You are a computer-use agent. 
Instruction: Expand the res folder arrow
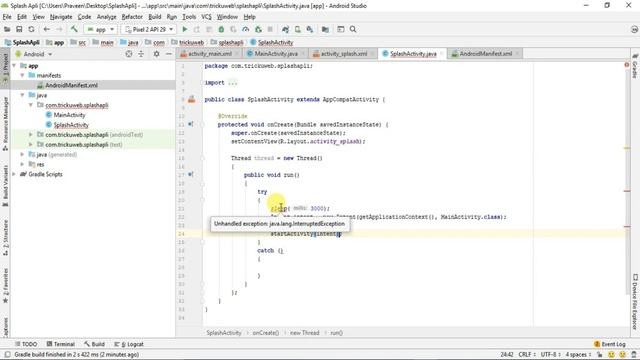coord(22,164)
